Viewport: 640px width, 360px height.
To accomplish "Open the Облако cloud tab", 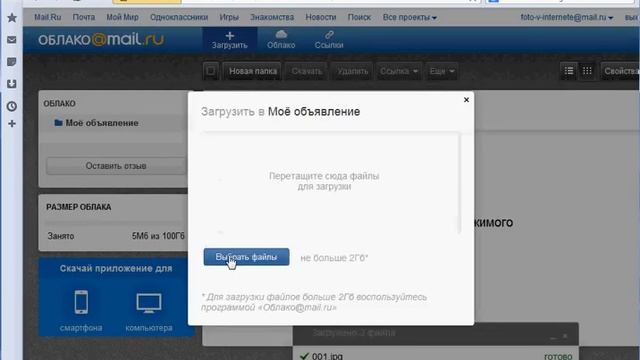I will tap(281, 40).
